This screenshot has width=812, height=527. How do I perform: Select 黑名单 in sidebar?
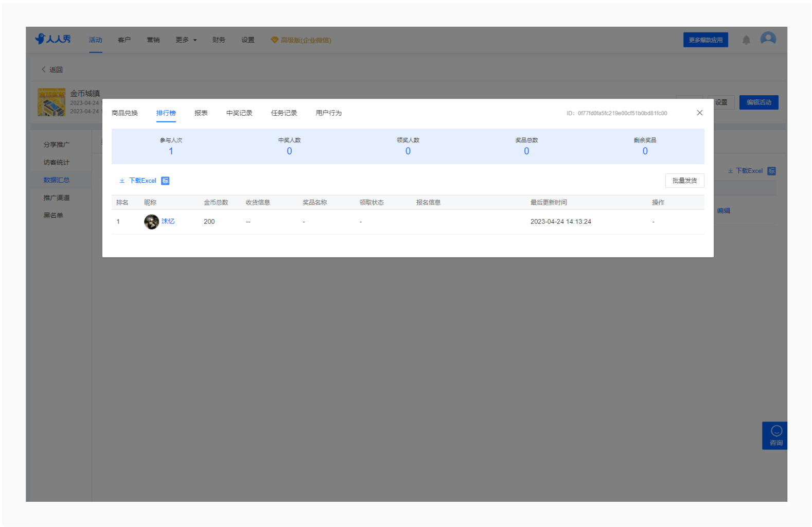(53, 215)
